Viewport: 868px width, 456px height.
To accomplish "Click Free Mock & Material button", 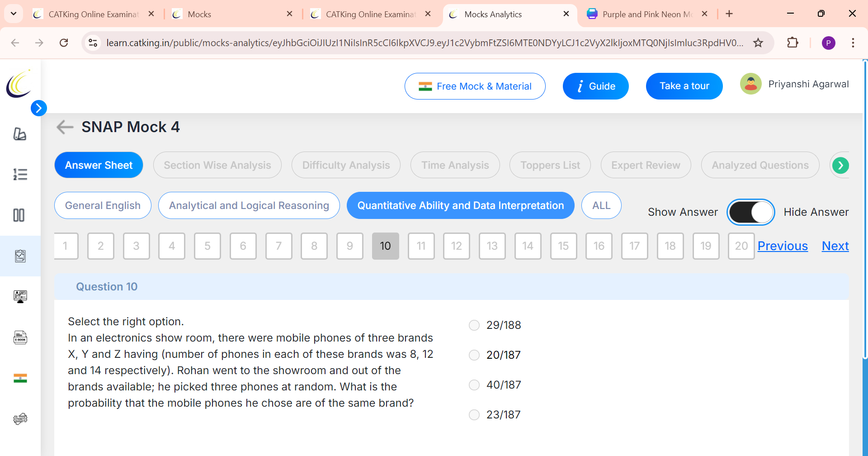I will pos(475,86).
